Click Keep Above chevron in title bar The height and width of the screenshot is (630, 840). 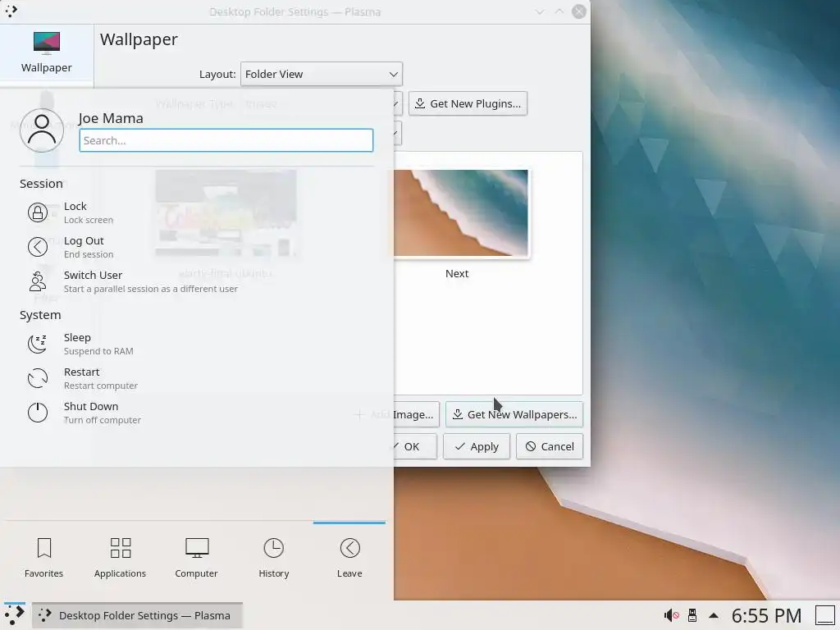(559, 11)
